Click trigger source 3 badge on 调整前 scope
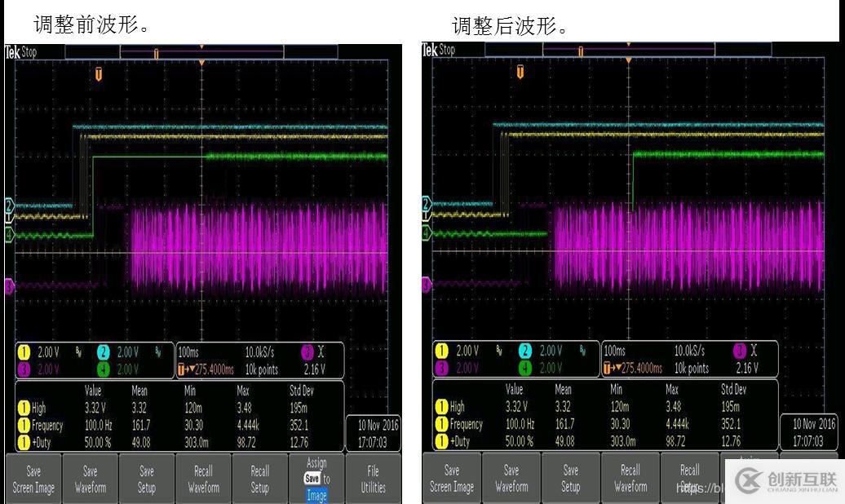Image resolution: width=845 pixels, height=504 pixels. point(307,352)
